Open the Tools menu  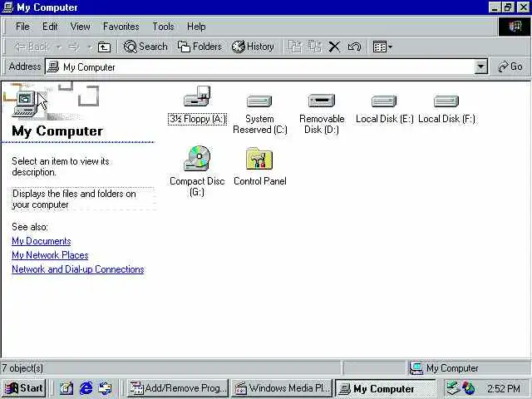(163, 27)
